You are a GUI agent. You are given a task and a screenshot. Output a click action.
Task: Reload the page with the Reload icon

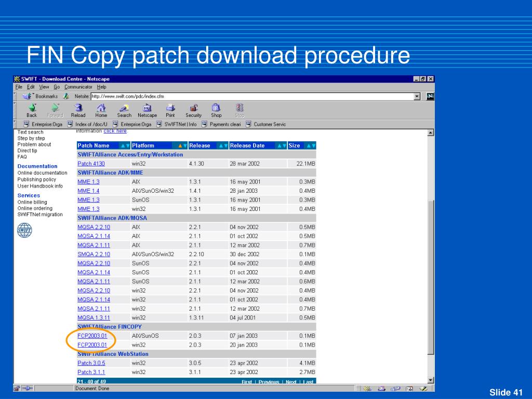point(78,110)
